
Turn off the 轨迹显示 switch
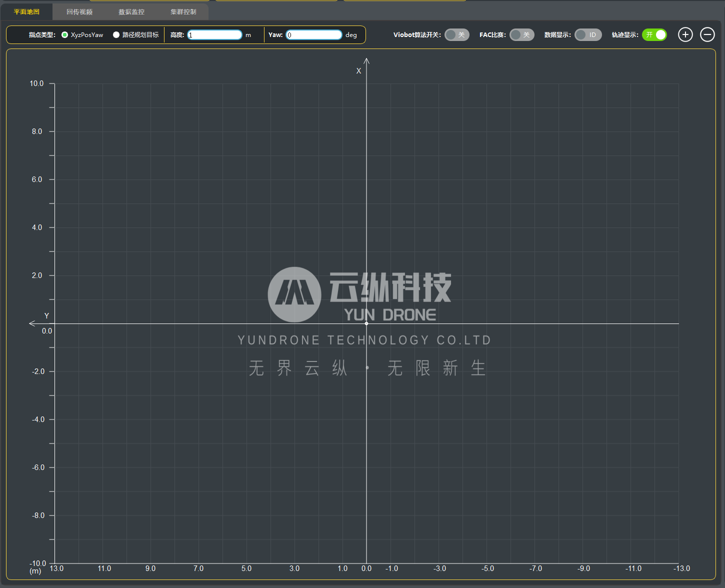point(654,35)
